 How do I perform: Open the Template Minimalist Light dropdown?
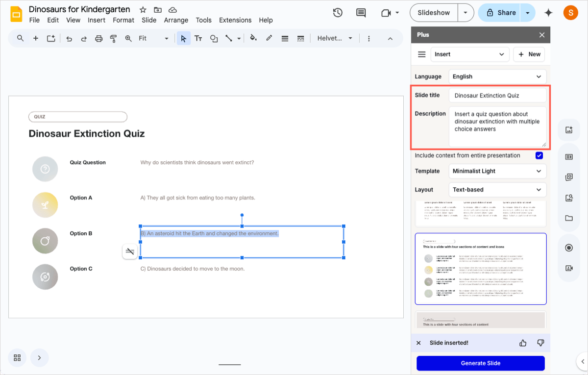point(497,171)
